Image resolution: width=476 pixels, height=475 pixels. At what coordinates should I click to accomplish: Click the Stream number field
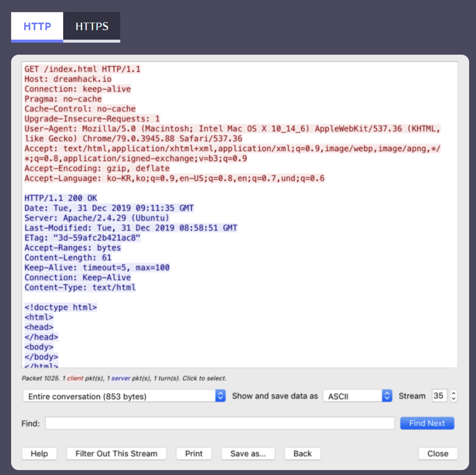pos(439,396)
